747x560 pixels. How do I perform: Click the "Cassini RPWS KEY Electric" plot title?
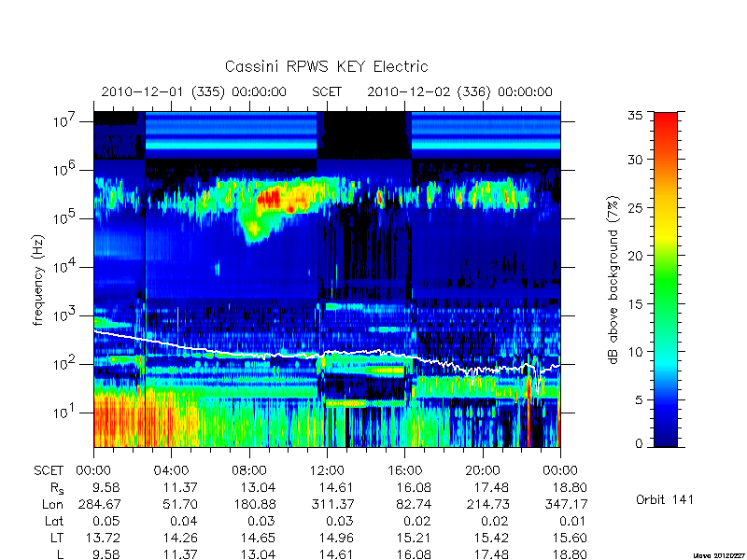point(326,66)
